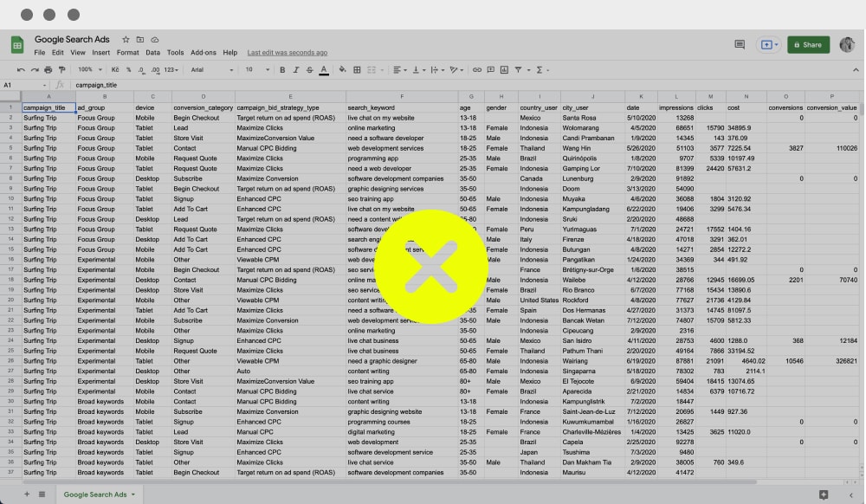
Task: Open the View menu
Action: click(78, 53)
